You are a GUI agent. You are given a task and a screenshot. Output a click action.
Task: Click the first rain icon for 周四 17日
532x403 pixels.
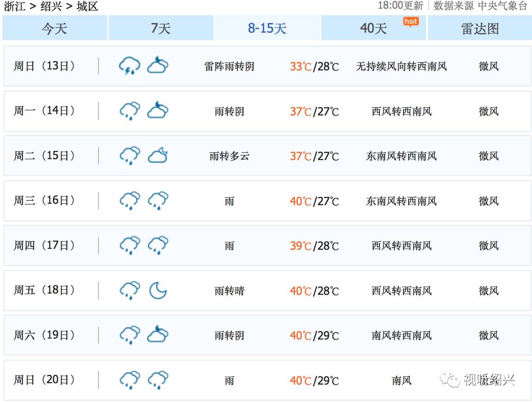coord(130,245)
